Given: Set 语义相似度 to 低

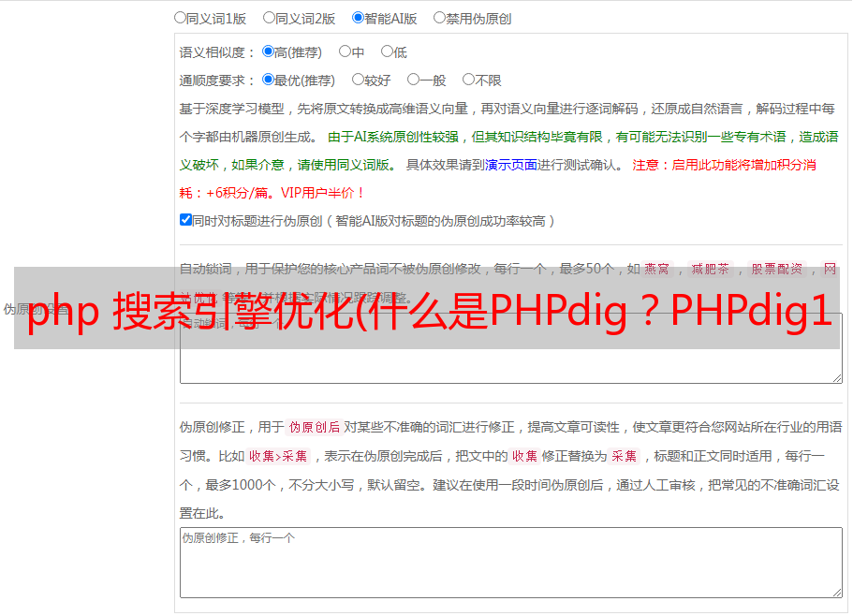Looking at the screenshot, I should [x=387, y=51].
